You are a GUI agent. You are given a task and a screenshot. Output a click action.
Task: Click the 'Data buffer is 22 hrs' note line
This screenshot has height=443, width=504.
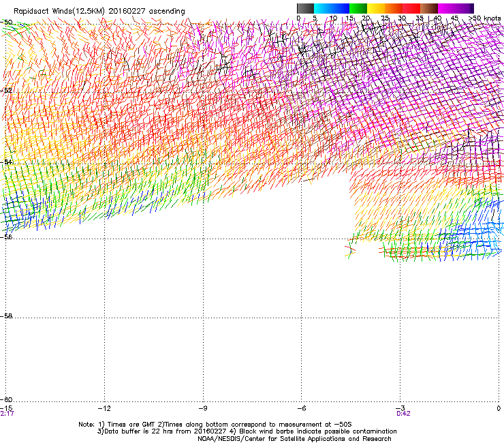(x=247, y=431)
